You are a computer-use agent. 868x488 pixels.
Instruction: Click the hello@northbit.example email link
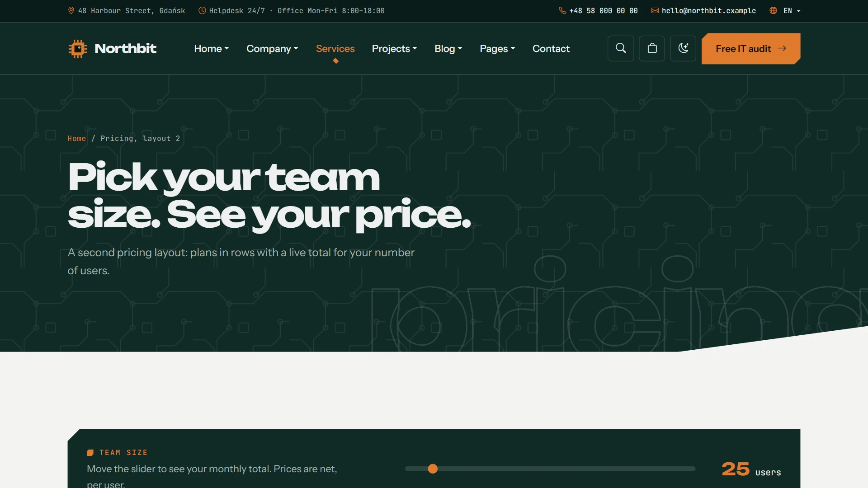pos(708,10)
